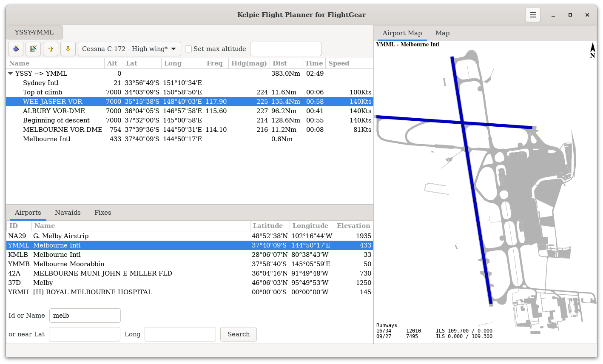The height and width of the screenshot is (364, 603).
Task: Click the Alt column header
Action: (114, 63)
